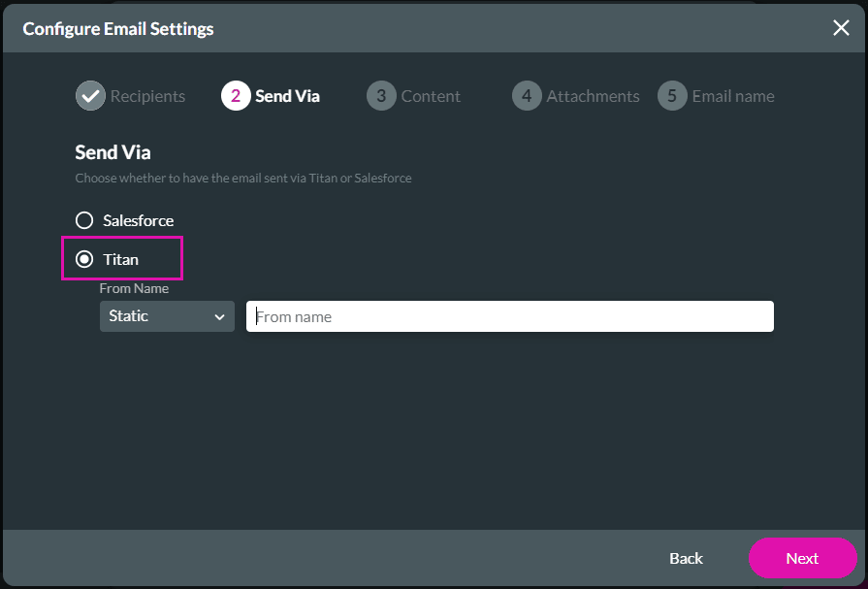Click the Salesforce option label text
This screenshot has width=868, height=589.
[x=139, y=220]
